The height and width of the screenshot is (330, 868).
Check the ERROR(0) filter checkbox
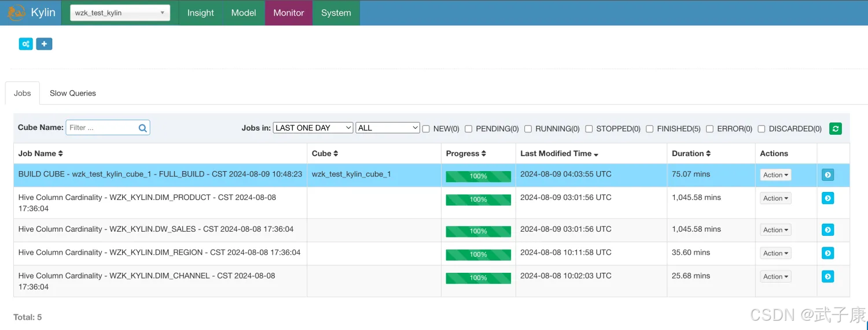click(709, 129)
